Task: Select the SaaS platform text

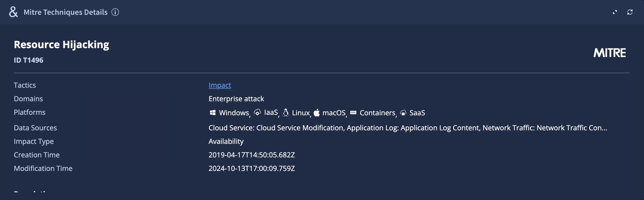Action: [x=417, y=113]
